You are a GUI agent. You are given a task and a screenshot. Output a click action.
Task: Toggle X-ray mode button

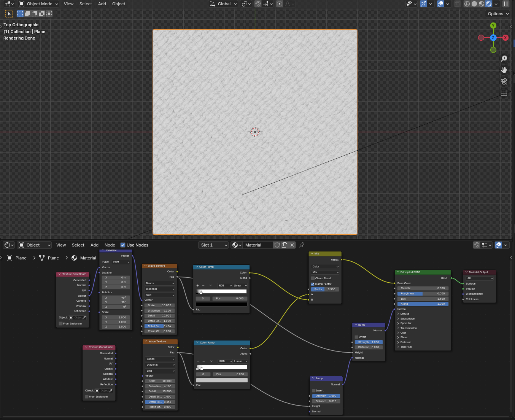(x=458, y=4)
